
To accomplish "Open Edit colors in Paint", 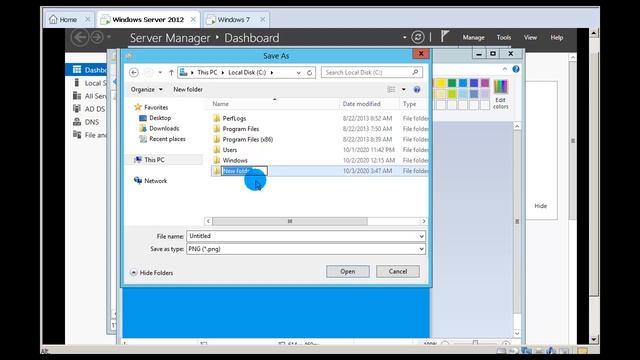I will [x=501, y=95].
